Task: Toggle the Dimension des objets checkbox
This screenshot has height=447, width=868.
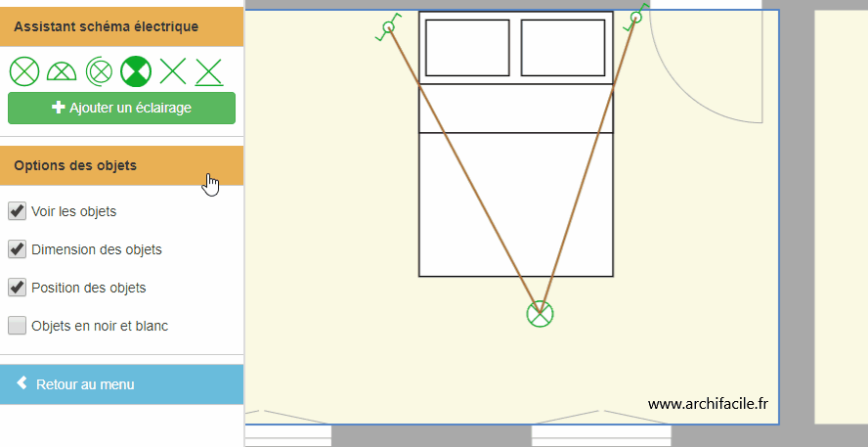Action: [x=17, y=248]
